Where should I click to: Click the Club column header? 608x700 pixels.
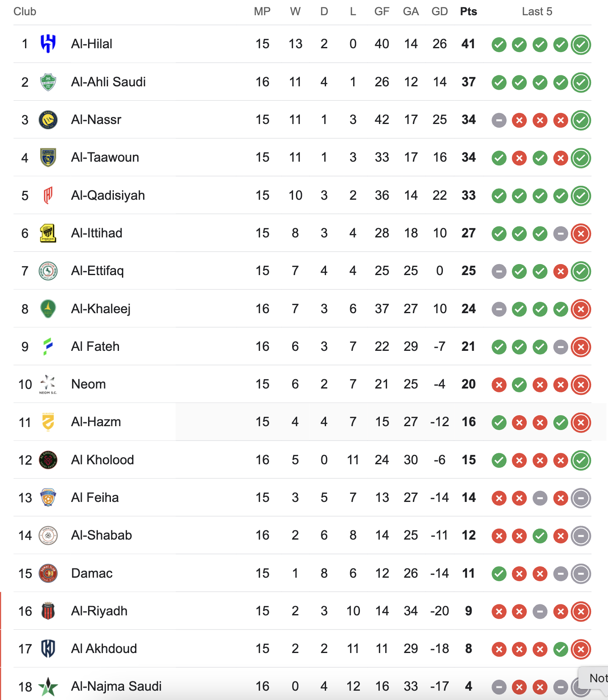tap(25, 11)
